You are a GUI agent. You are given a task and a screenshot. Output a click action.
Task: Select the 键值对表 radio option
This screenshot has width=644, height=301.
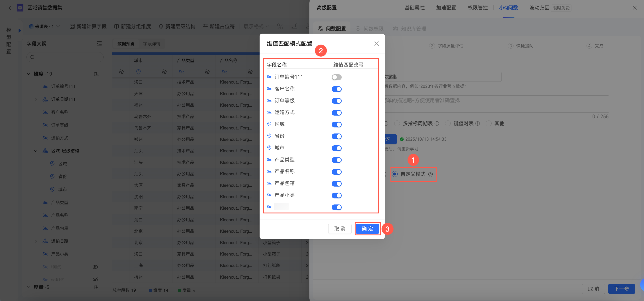click(448, 124)
